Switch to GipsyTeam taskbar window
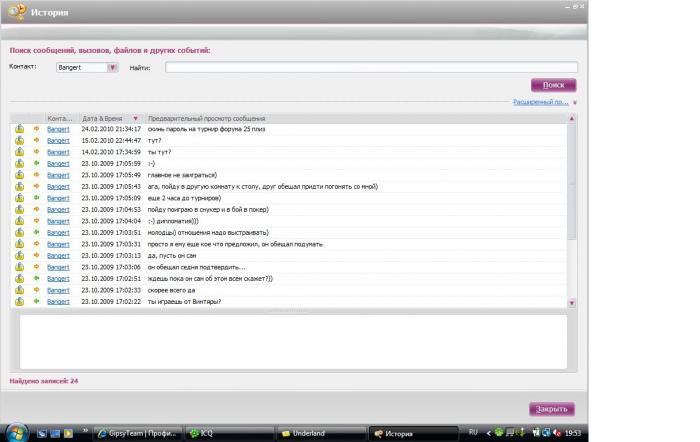 138,434
